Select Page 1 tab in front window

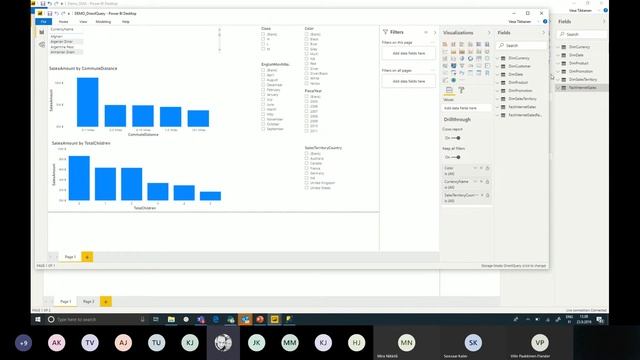pyautogui.click(x=70, y=257)
